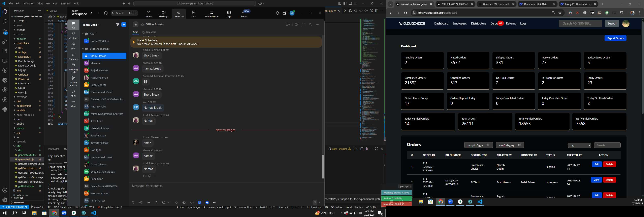Open the Home tab in Zoom Workplace
This screenshot has height=217, width=644.
tap(149, 14)
